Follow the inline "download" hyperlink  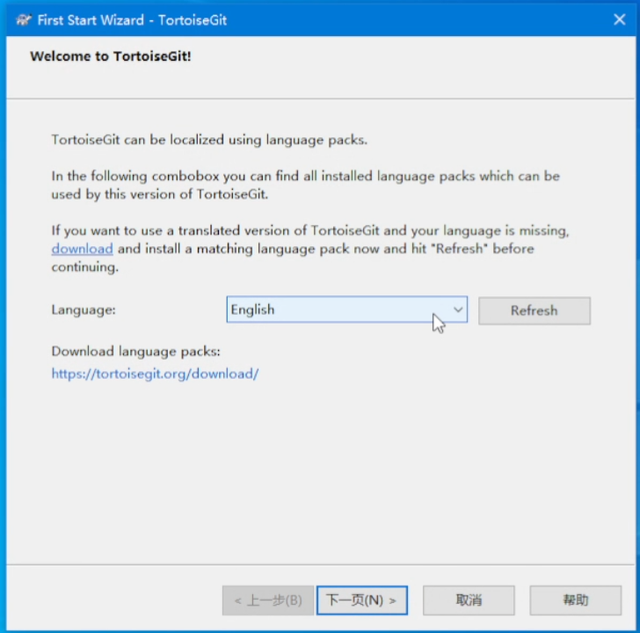[82, 249]
